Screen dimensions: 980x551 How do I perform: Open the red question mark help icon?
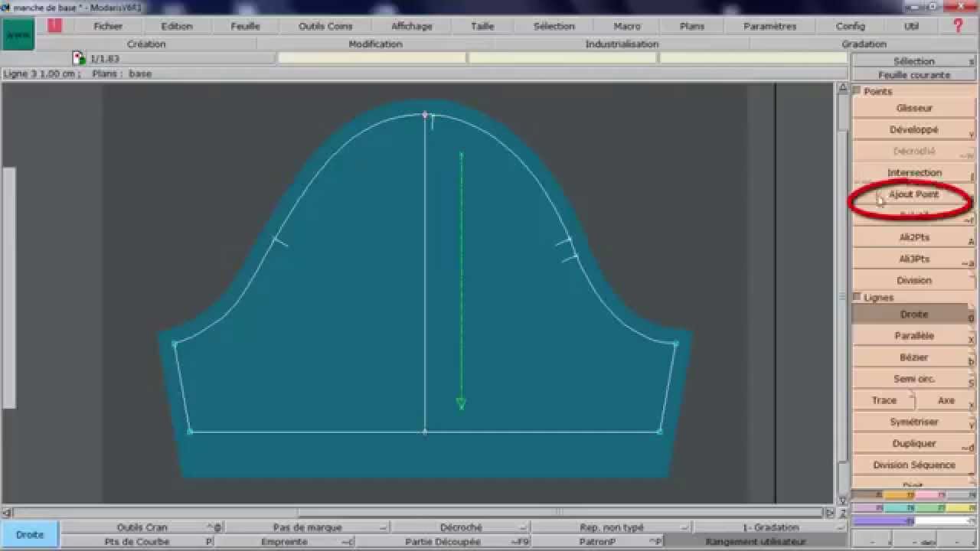958,25
